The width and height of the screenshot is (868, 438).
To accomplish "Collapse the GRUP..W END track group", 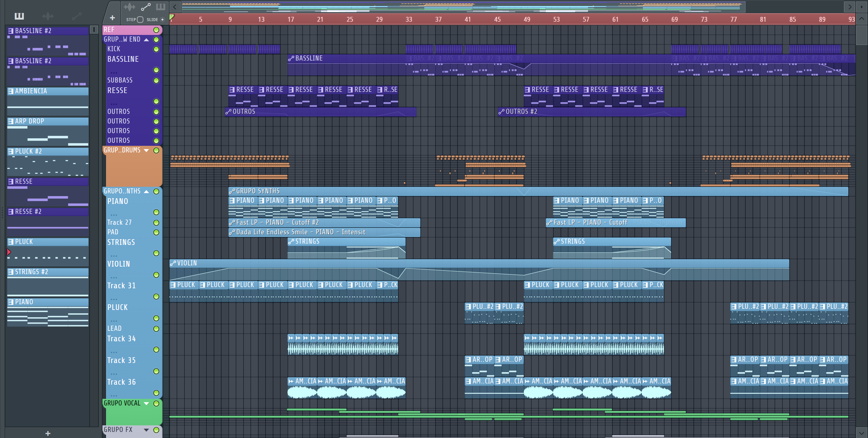I will pyautogui.click(x=146, y=40).
